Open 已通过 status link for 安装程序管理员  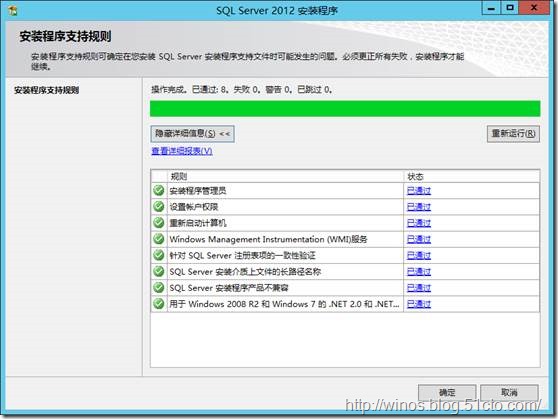(419, 191)
